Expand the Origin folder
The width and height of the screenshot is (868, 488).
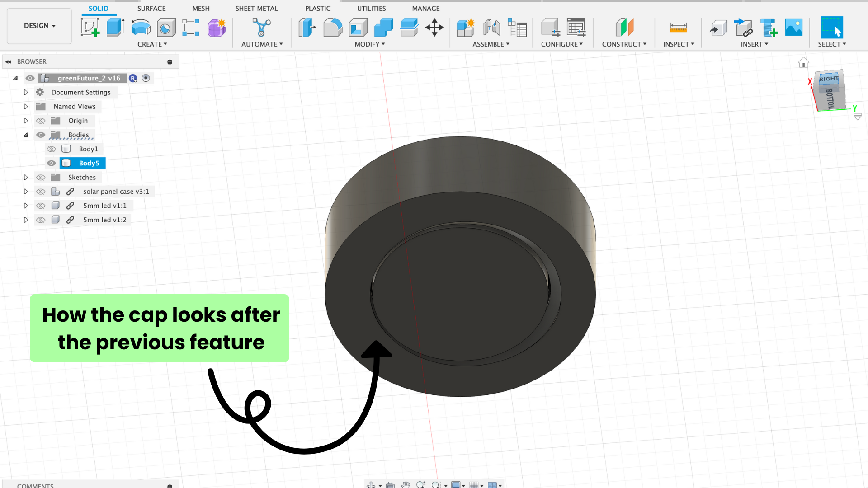point(26,121)
